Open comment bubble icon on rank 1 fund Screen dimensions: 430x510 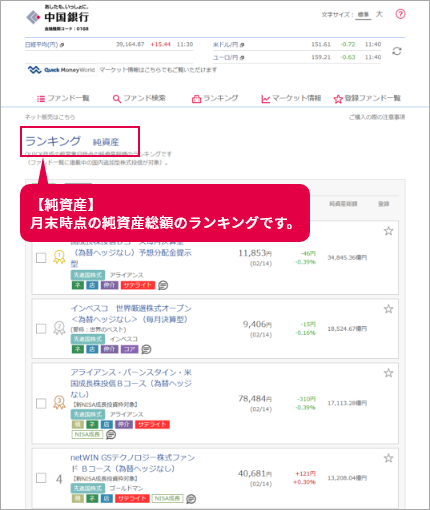(x=163, y=285)
